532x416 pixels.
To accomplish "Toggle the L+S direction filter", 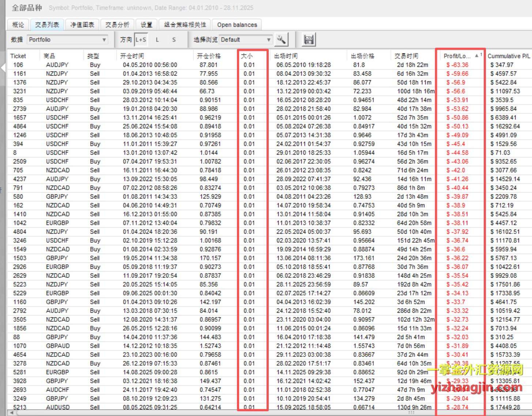I will click(141, 40).
